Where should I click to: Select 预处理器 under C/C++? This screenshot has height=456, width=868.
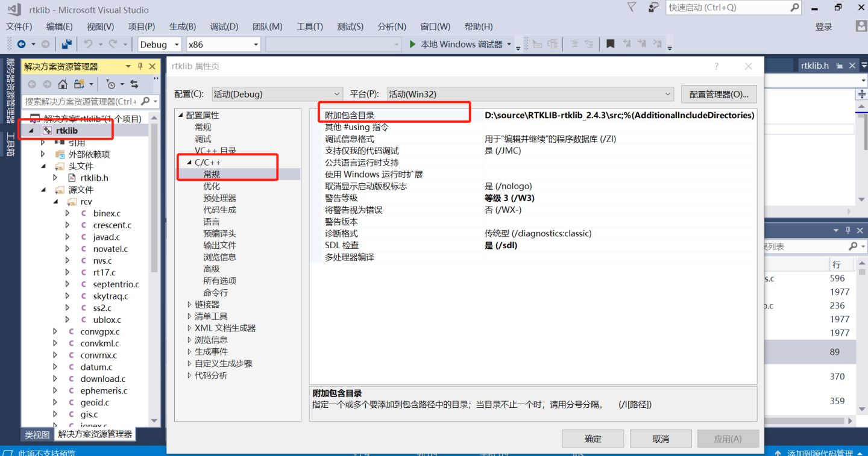[x=219, y=198]
